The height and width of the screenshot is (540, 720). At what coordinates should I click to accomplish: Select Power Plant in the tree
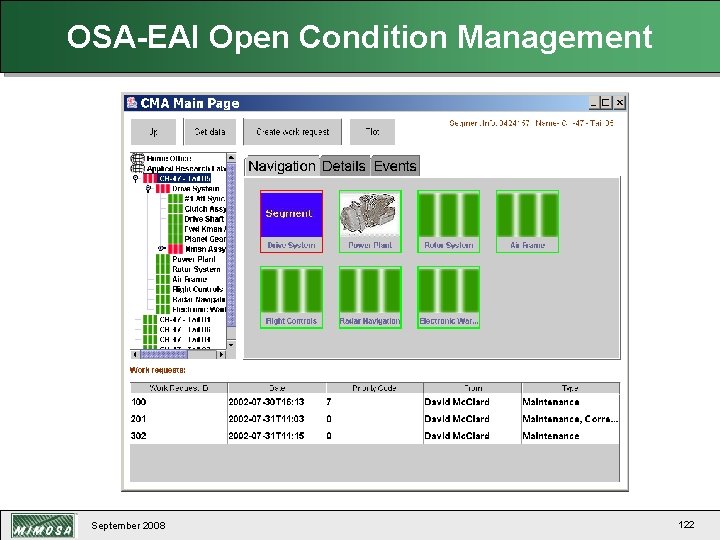(x=193, y=259)
